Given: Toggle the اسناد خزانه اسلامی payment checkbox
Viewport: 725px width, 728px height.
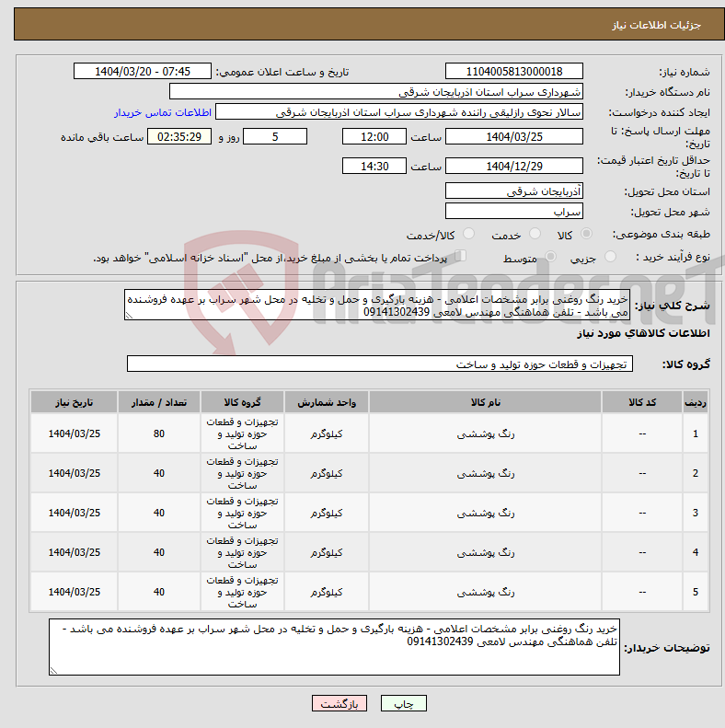Looking at the screenshot, I should (460, 256).
